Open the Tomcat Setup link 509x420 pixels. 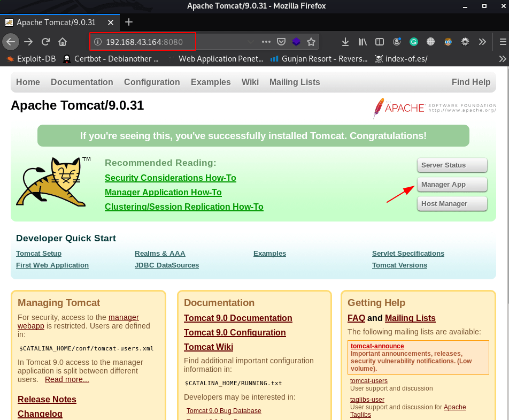click(x=38, y=254)
